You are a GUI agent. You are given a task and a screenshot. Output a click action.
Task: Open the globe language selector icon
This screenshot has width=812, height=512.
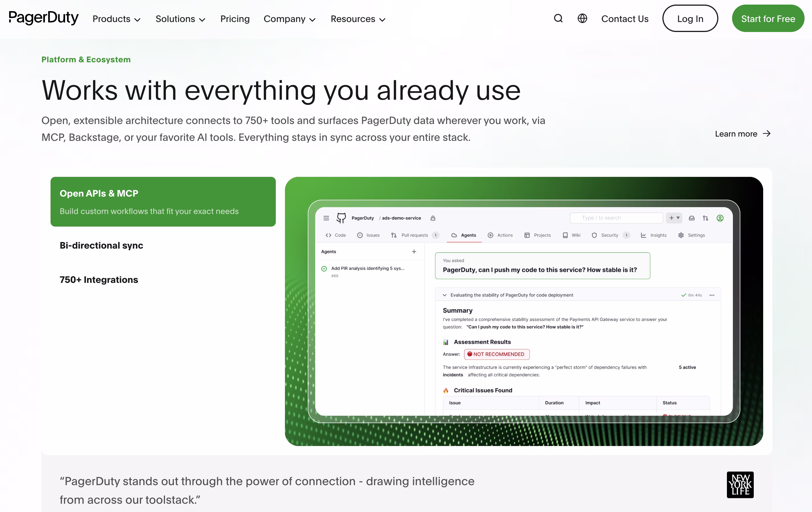[582, 19]
